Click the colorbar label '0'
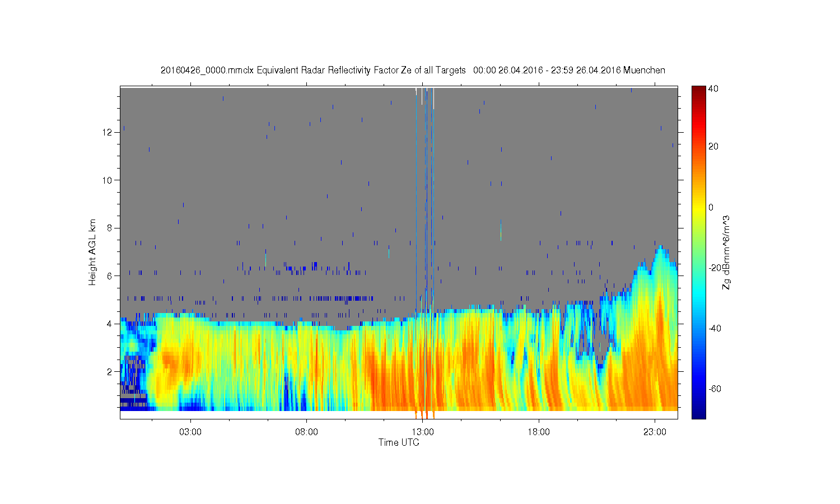 click(711, 207)
